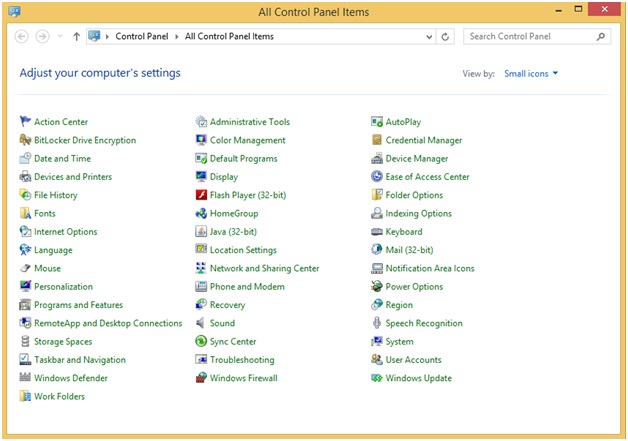
Task: Click the User Accounts icon
Action: (x=377, y=360)
